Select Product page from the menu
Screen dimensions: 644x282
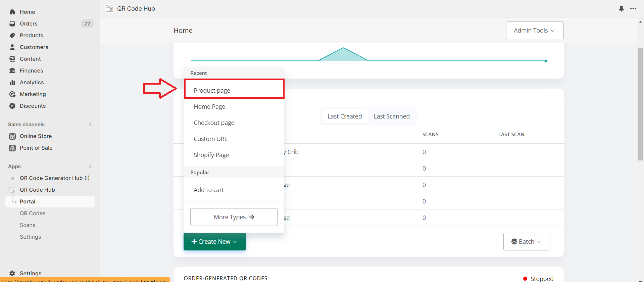tap(234, 90)
